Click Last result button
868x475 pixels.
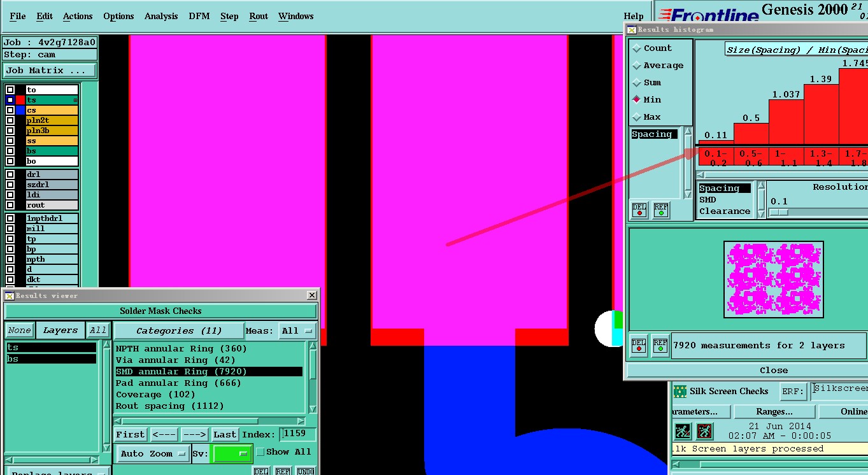(x=225, y=434)
